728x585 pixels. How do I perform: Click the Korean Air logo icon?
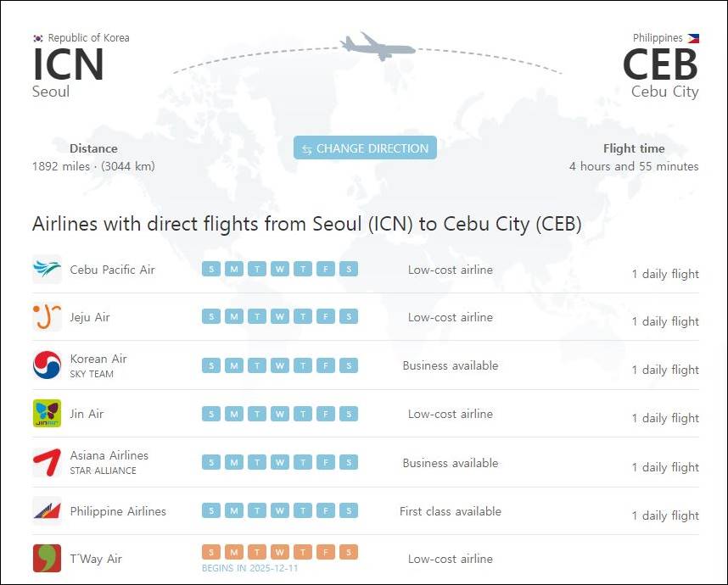[x=47, y=365]
